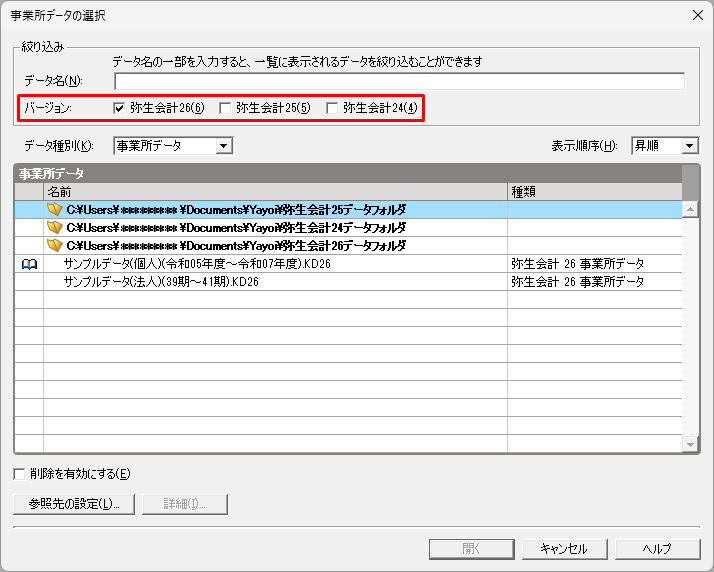This screenshot has height=572, width=714.
Task: Click folder icon of 弥生会計25データフォルダ row
Action: [55, 210]
